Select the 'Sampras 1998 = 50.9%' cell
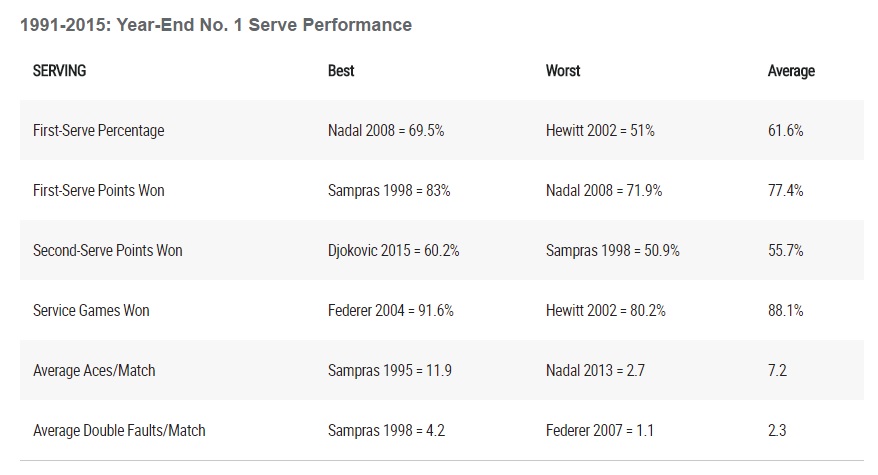Image resolution: width=878 pixels, height=475 pixels. (x=613, y=251)
